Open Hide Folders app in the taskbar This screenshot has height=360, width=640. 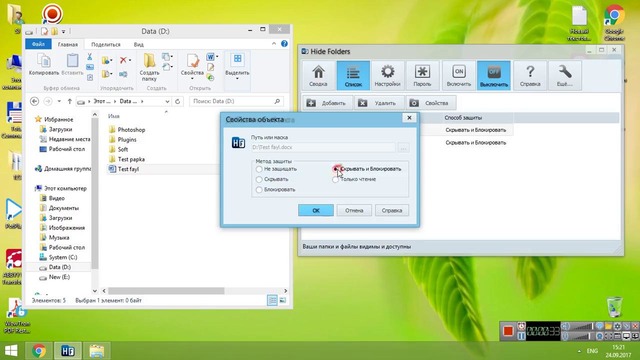[x=68, y=351]
